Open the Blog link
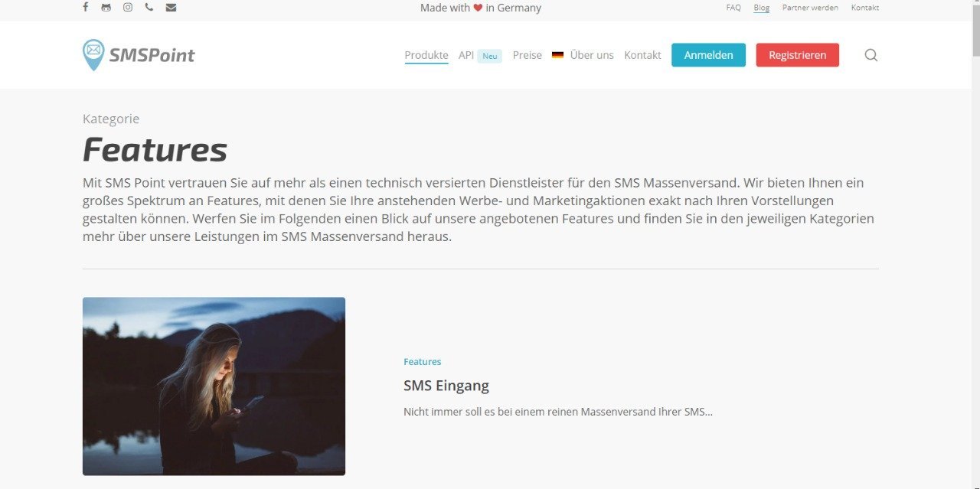 [761, 8]
